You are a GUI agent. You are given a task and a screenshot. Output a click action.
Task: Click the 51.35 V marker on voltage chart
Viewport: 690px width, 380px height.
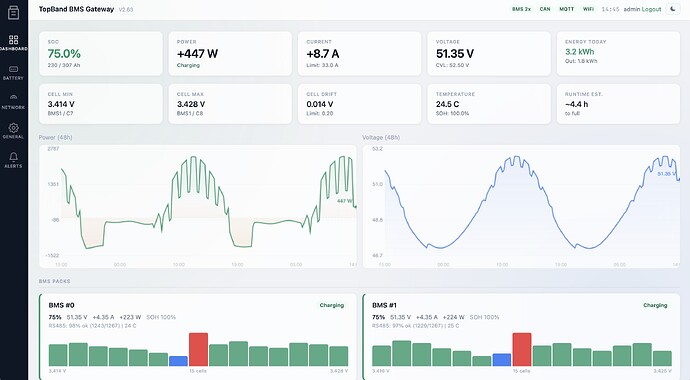click(666, 174)
